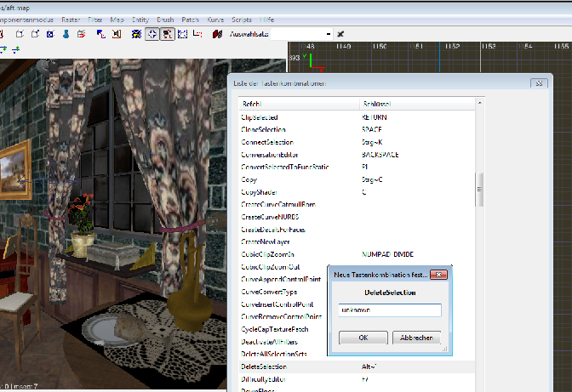
Task: Select the highlighted DeleteSelection row
Action: 357,366
